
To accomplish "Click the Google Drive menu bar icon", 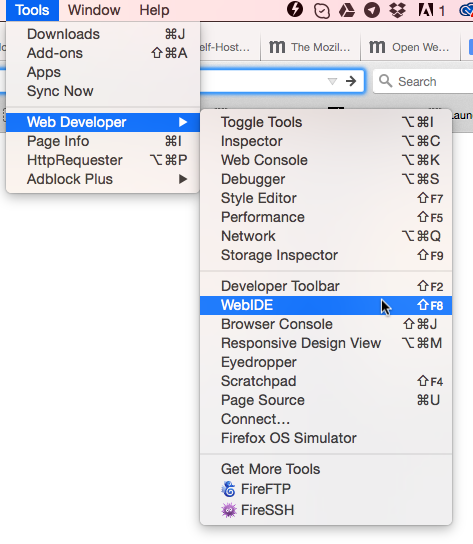I will click(346, 10).
